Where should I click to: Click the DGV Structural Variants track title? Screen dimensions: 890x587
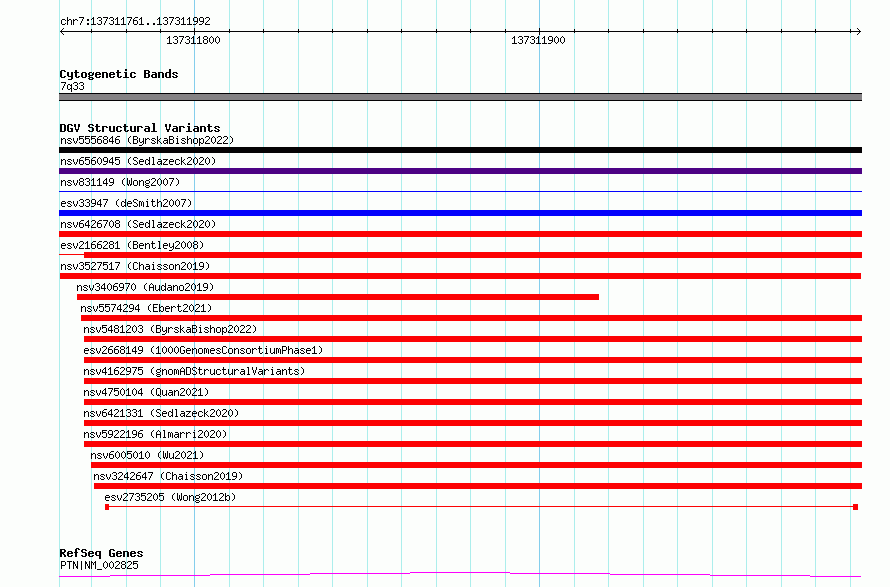pyautogui.click(x=140, y=128)
